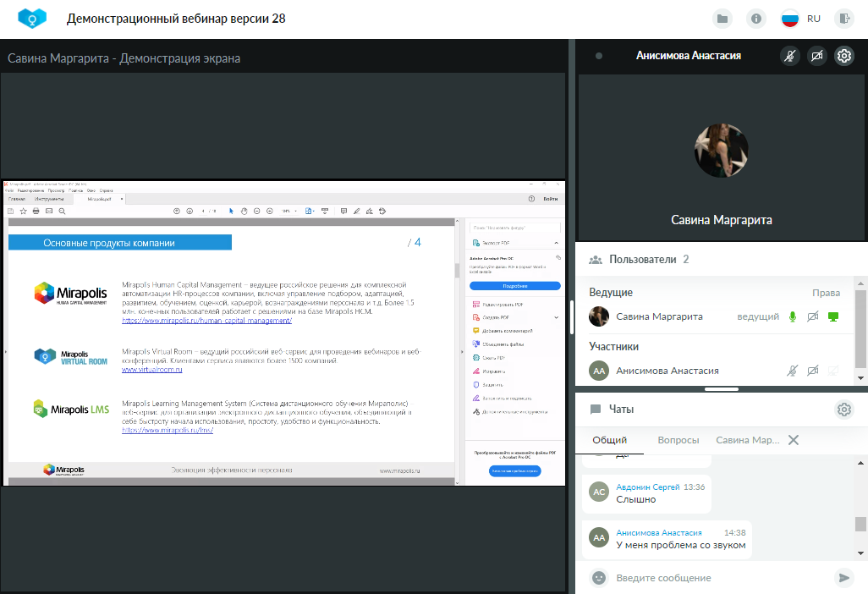Turn on your camera in the video panel header

click(x=817, y=55)
